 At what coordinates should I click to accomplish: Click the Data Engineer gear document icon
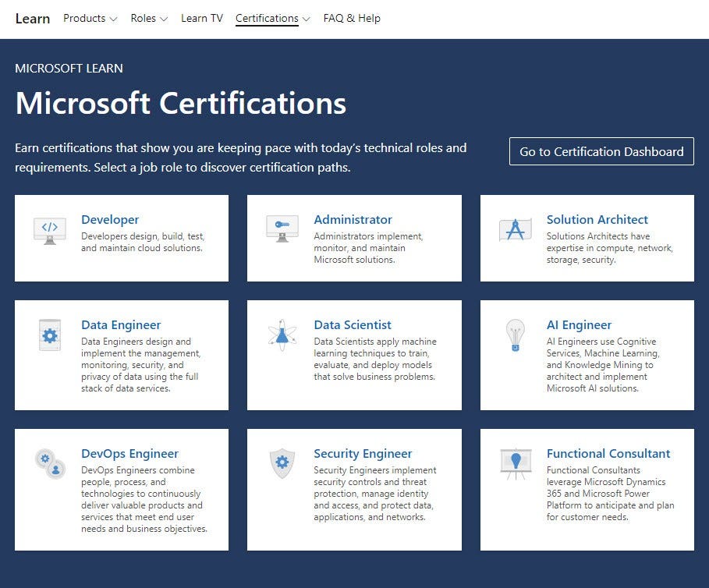[x=49, y=335]
